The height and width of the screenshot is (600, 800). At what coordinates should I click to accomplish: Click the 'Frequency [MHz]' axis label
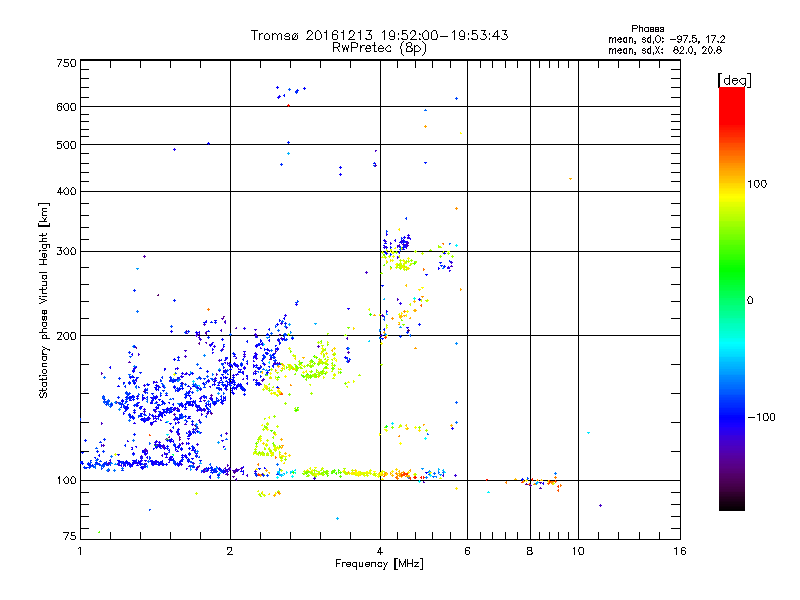click(x=379, y=564)
